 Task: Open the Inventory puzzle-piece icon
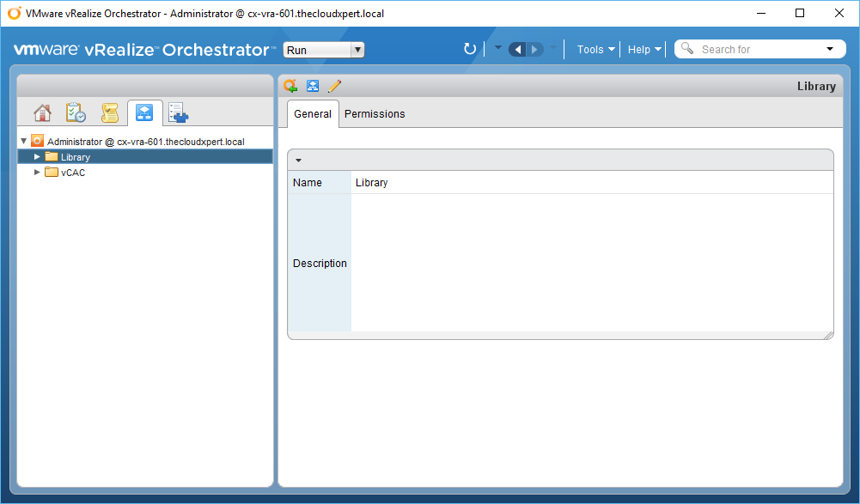point(178,113)
